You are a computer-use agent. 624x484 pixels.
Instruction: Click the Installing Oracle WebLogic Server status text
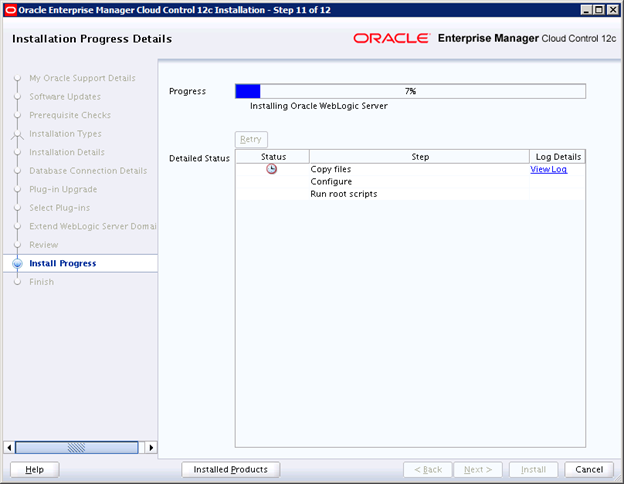pos(319,106)
